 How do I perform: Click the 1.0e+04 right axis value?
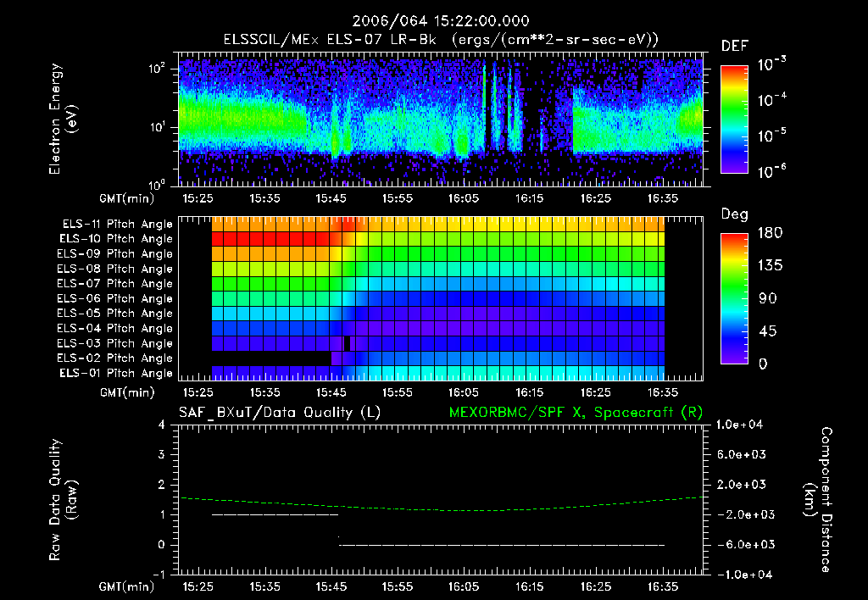[739, 425]
